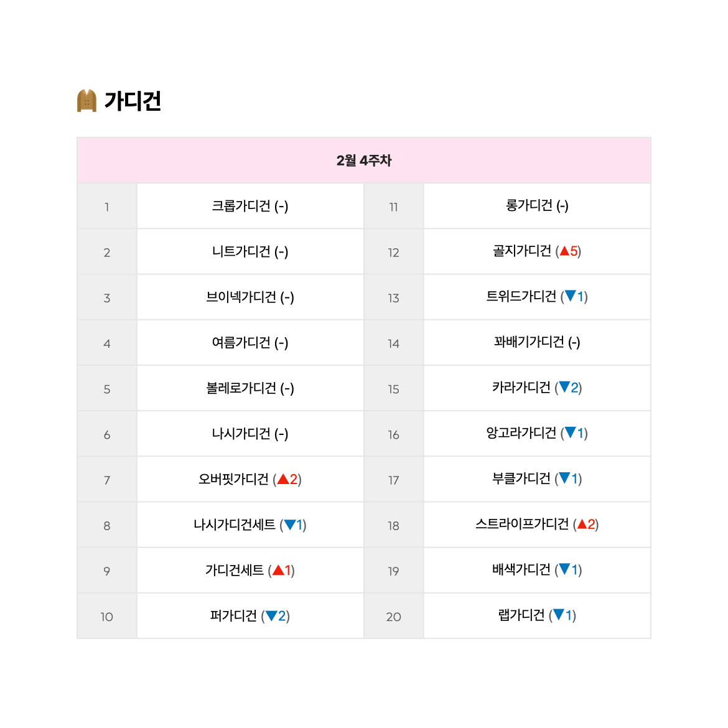Click the blue down arrow beside 트위드가디건

[x=570, y=296]
